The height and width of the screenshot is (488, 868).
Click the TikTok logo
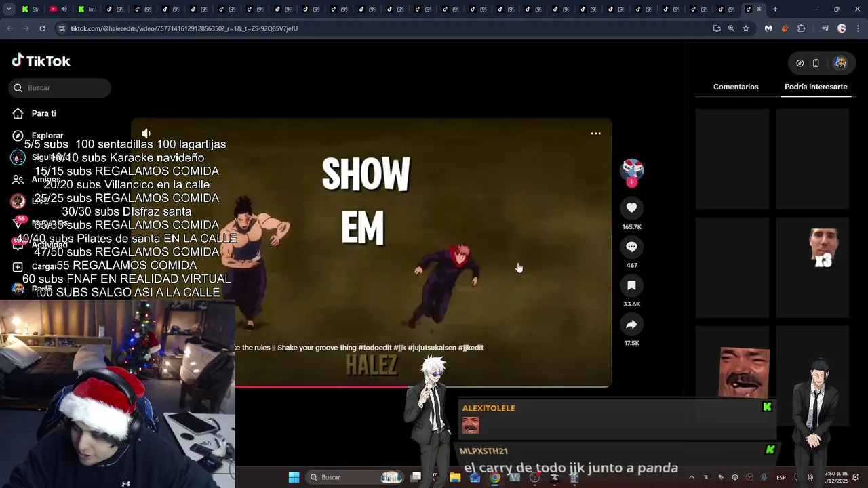pos(41,61)
